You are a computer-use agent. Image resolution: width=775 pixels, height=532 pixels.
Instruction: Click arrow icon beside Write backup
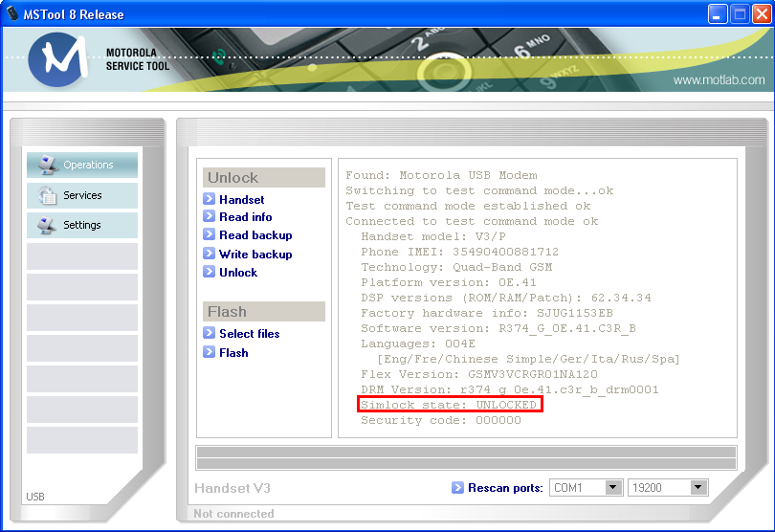pos(210,254)
